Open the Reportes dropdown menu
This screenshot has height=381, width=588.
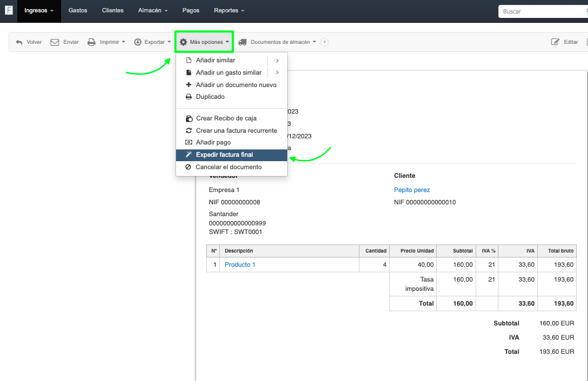[229, 10]
